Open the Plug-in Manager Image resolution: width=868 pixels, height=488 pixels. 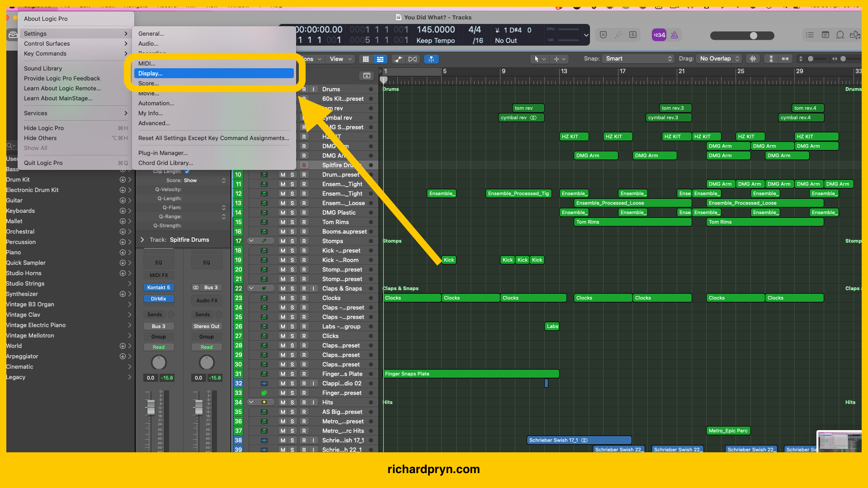[x=163, y=153]
